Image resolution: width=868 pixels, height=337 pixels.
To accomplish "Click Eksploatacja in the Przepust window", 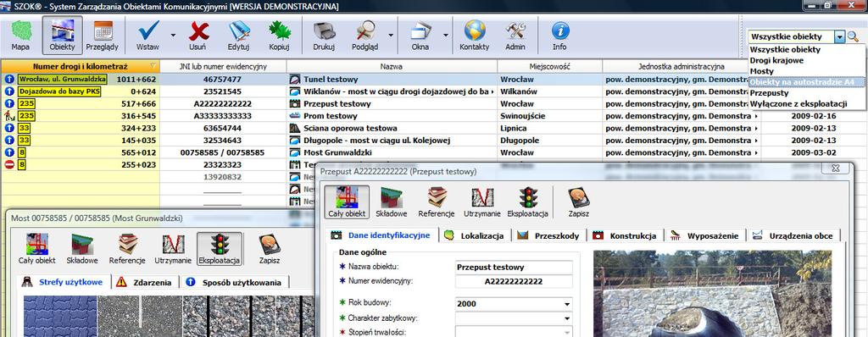I will pyautogui.click(x=527, y=202).
